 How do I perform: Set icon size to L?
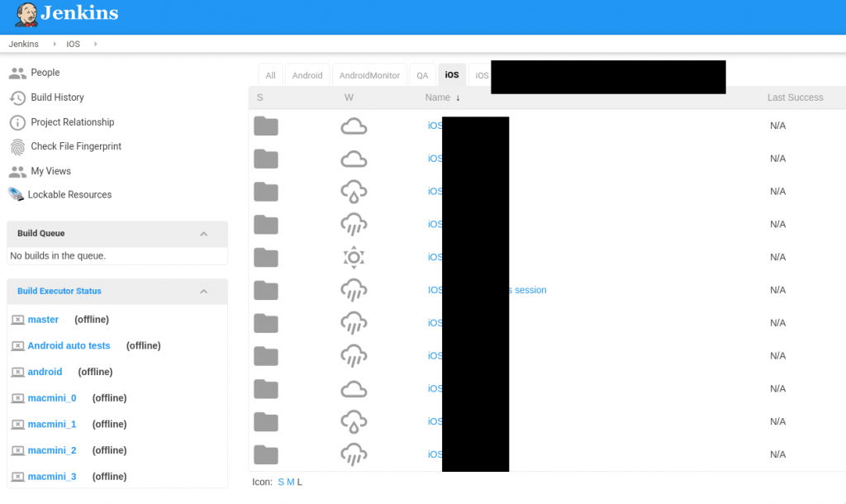tap(297, 482)
